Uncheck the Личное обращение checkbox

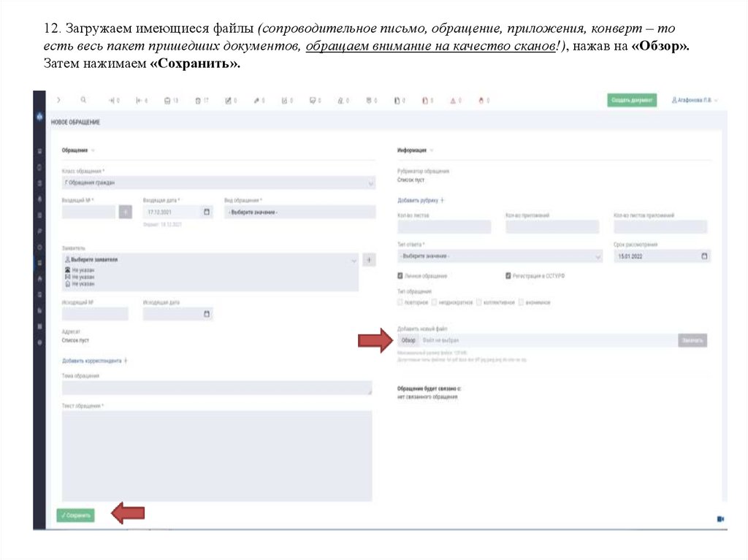(x=400, y=274)
